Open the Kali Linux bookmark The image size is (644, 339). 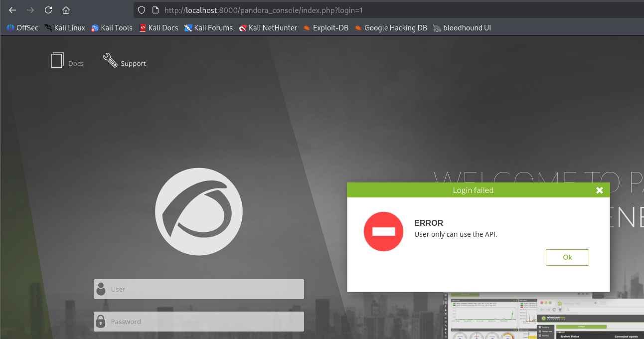point(65,28)
